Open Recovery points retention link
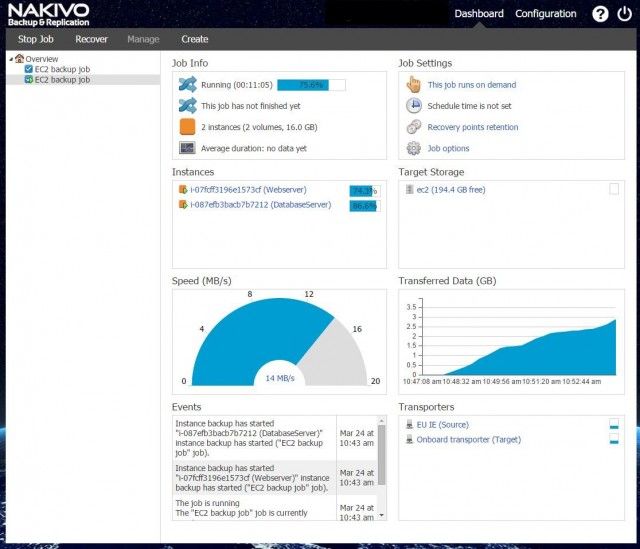This screenshot has height=549, width=640. [x=473, y=127]
